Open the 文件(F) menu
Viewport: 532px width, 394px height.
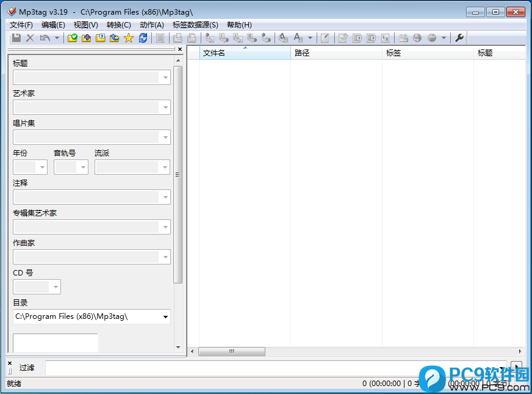tap(21, 25)
